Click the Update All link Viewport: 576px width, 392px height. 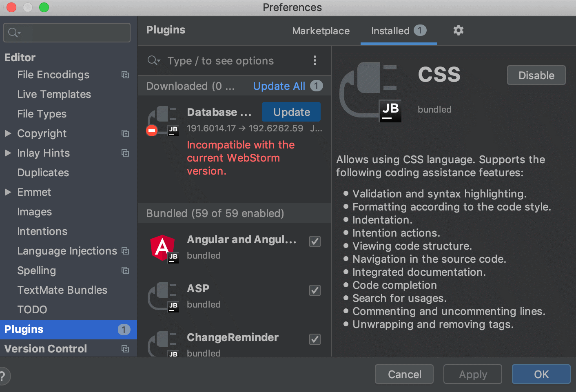[x=279, y=86]
